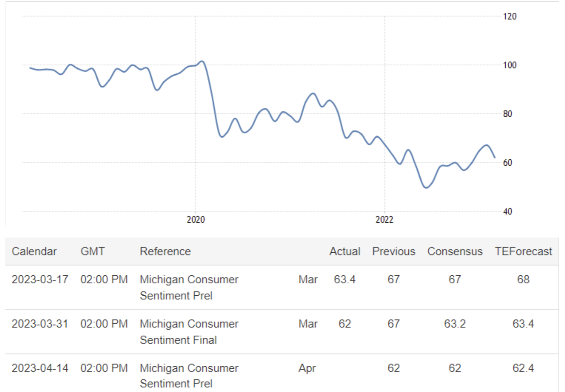Click the 68 TEForecast value
This screenshot has width=565, height=392.
[523, 279]
